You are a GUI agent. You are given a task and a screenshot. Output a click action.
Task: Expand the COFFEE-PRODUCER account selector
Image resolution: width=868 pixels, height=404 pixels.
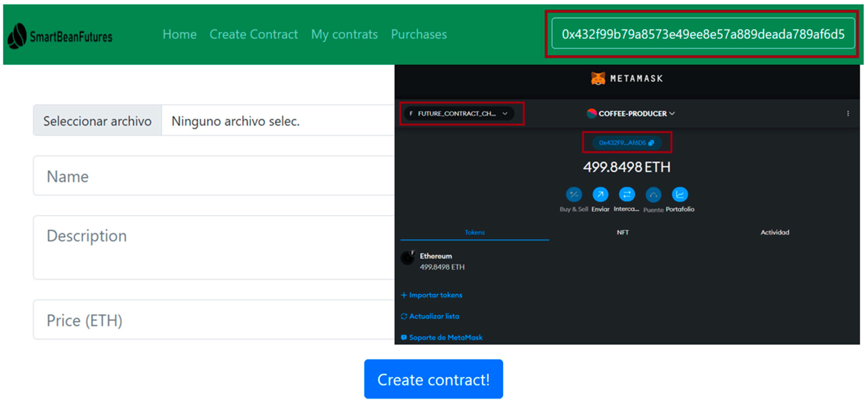(631, 114)
